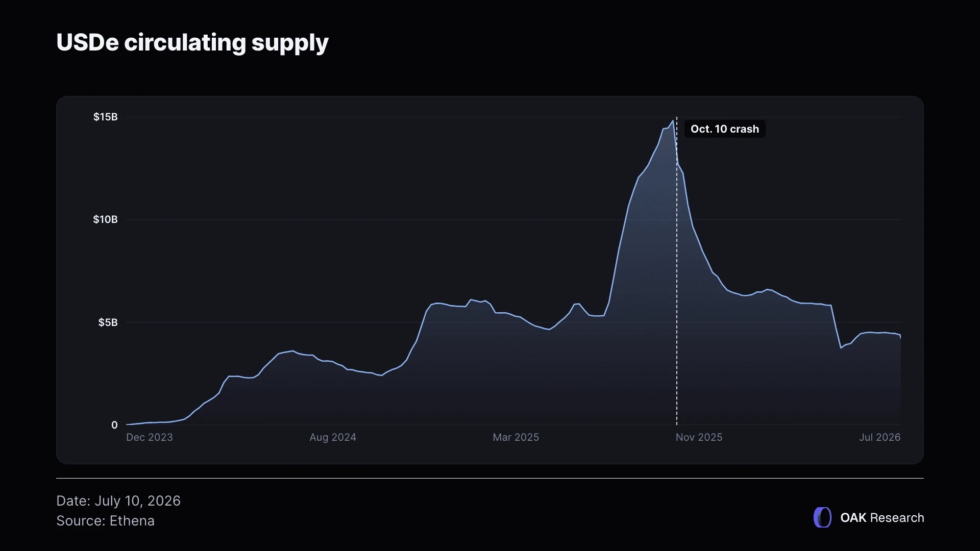Click the Aug 2024 x-axis label
The height and width of the screenshot is (551, 980).
333,437
